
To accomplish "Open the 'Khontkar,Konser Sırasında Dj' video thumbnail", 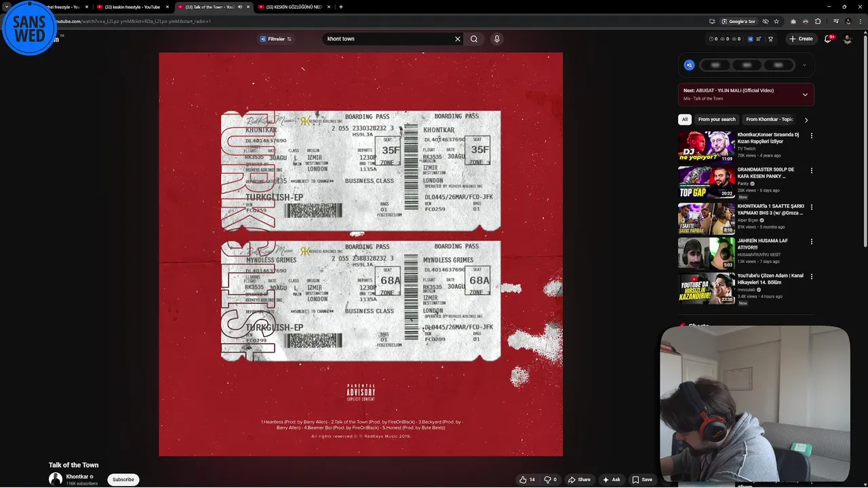I will [706, 146].
